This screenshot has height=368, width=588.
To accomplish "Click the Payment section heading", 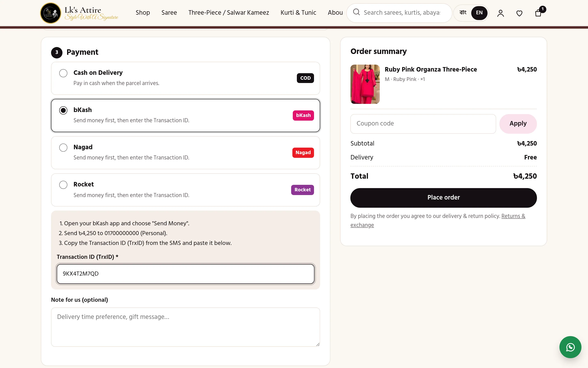I will (x=82, y=52).
